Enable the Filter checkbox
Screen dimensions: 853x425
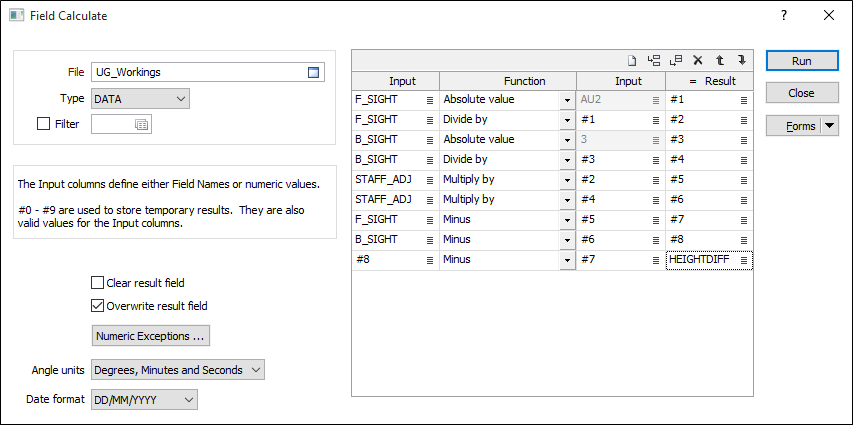coord(43,124)
